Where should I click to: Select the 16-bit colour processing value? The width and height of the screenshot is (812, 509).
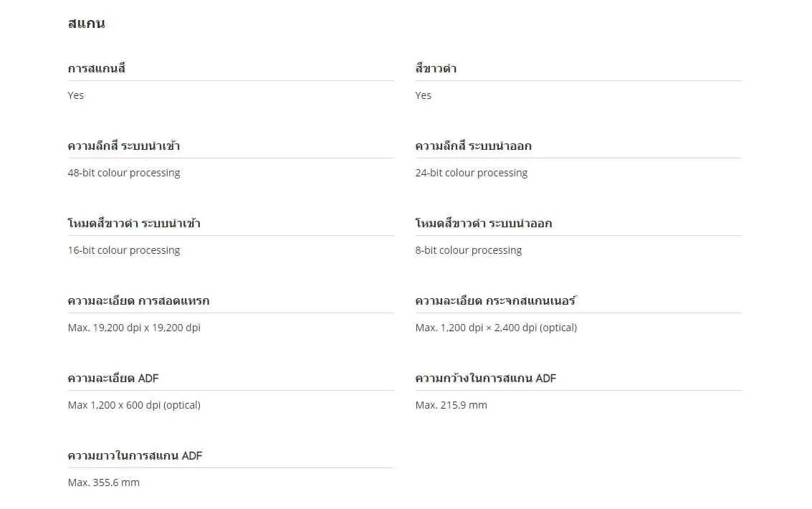tap(124, 250)
